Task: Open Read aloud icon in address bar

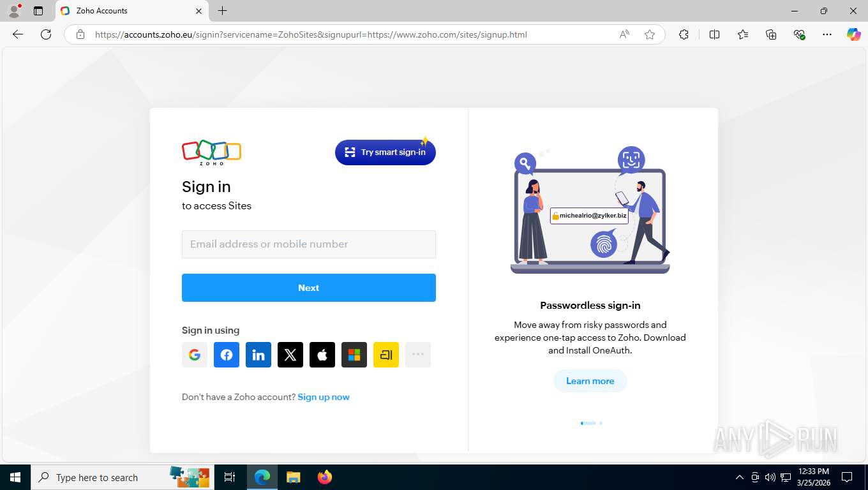Action: (x=624, y=34)
